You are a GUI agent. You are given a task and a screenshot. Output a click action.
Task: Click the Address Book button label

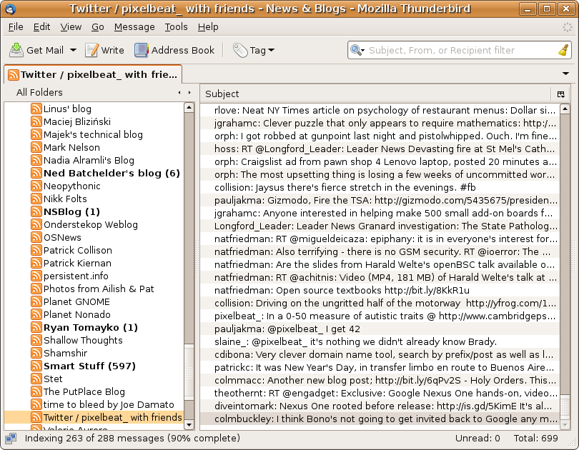(182, 50)
